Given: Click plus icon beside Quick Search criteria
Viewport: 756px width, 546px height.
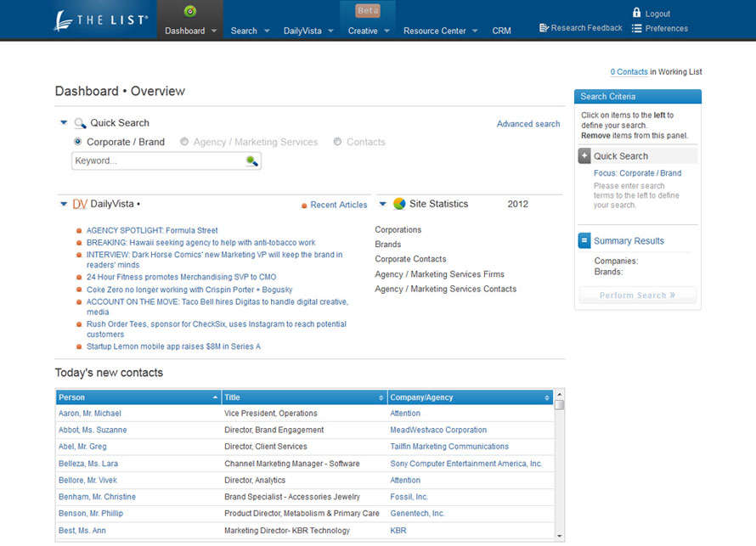Looking at the screenshot, I should [584, 156].
